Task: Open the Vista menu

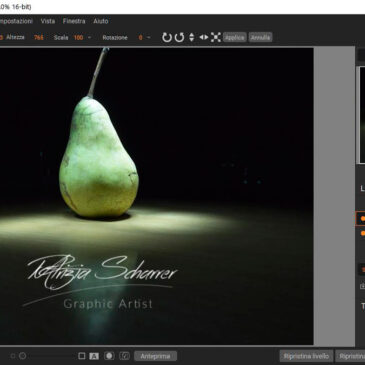Action: pyautogui.click(x=48, y=21)
